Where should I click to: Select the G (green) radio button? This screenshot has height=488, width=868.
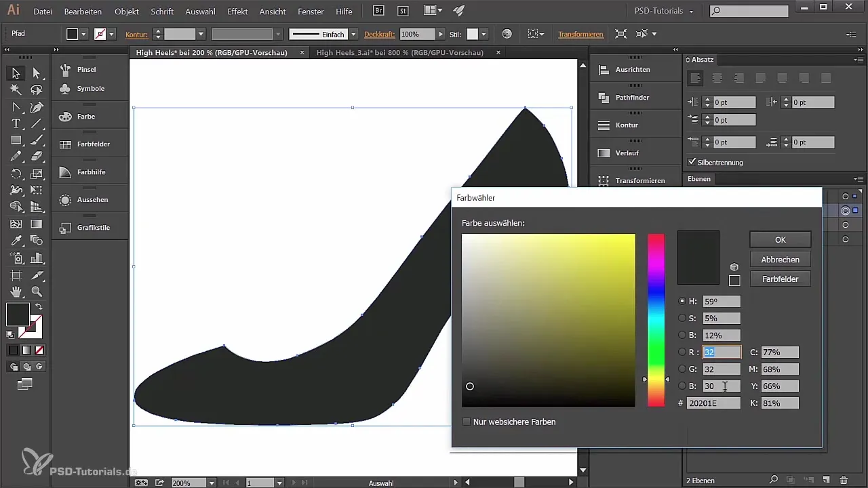pyautogui.click(x=682, y=369)
